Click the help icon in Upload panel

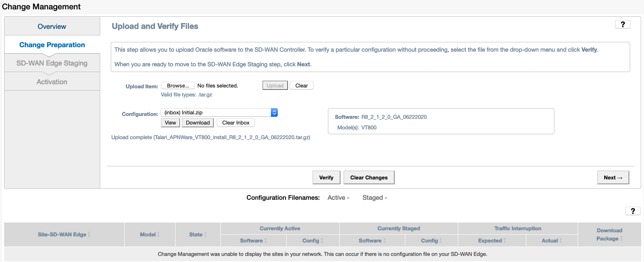(622, 24)
